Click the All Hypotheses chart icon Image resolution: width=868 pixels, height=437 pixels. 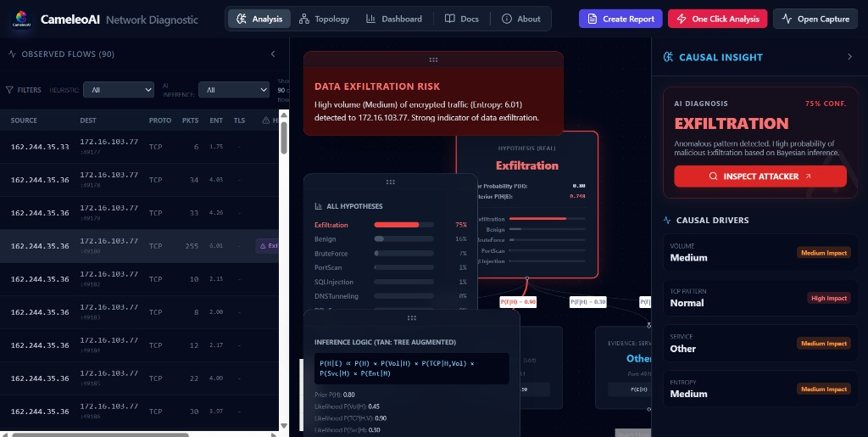[x=319, y=206]
